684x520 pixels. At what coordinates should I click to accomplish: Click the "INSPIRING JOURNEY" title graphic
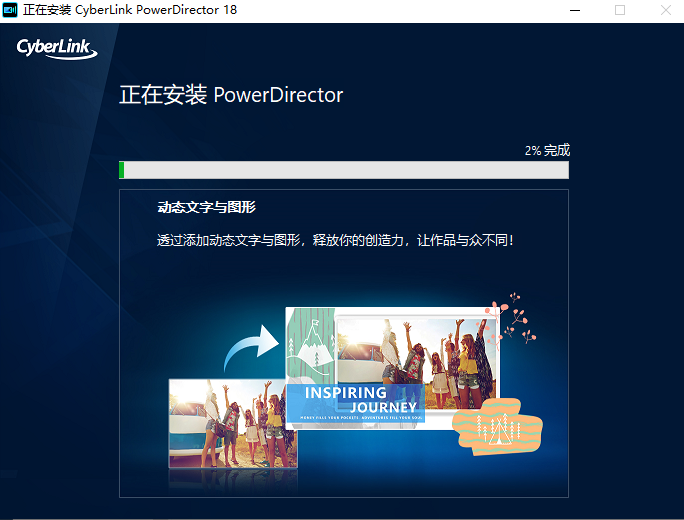click(356, 403)
